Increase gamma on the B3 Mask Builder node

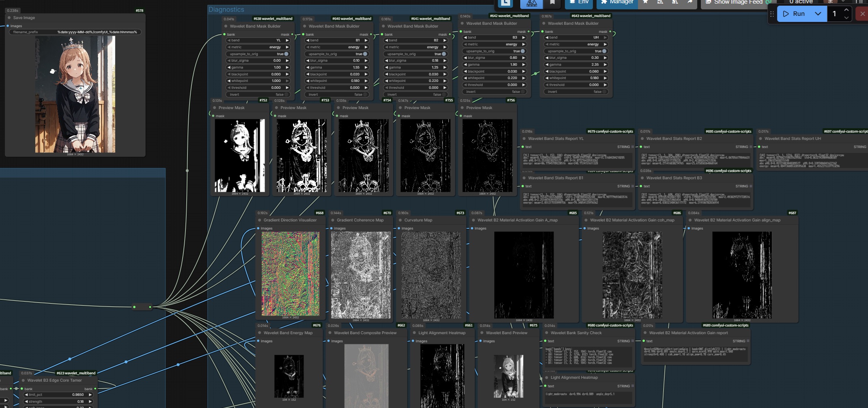click(523, 64)
